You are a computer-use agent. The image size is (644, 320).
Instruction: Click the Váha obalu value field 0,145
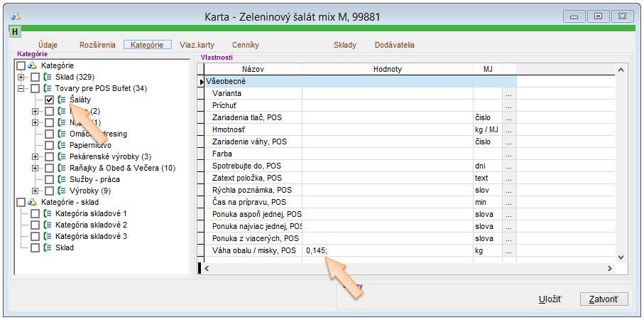tap(387, 251)
